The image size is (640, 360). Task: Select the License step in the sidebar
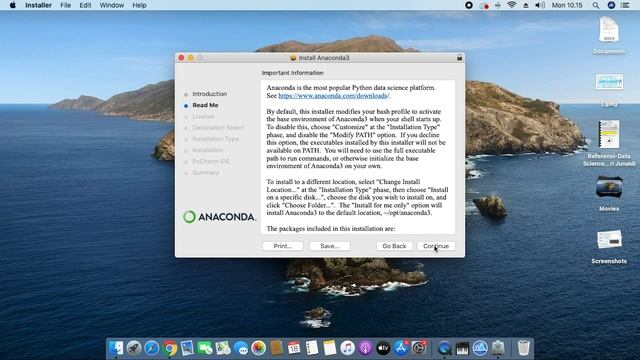coord(203,116)
